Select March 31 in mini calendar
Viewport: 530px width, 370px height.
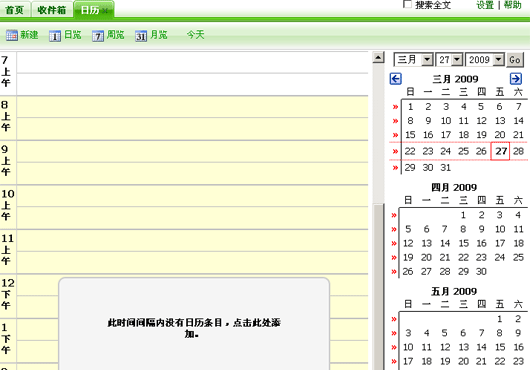pyautogui.click(x=445, y=168)
